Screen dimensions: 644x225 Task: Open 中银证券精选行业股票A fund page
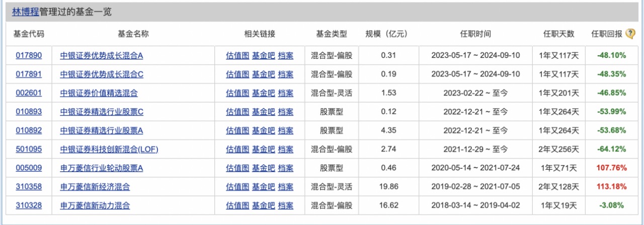pos(102,131)
